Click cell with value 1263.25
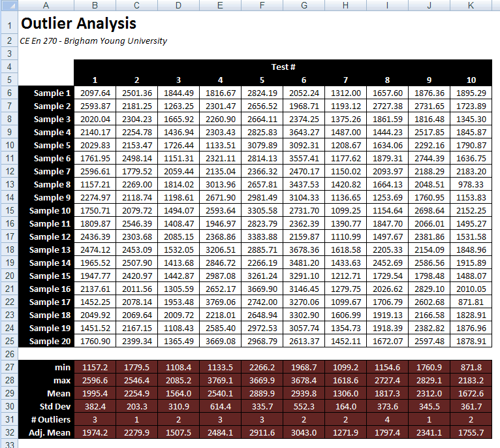The width and height of the screenshot is (500, 448). [179, 106]
